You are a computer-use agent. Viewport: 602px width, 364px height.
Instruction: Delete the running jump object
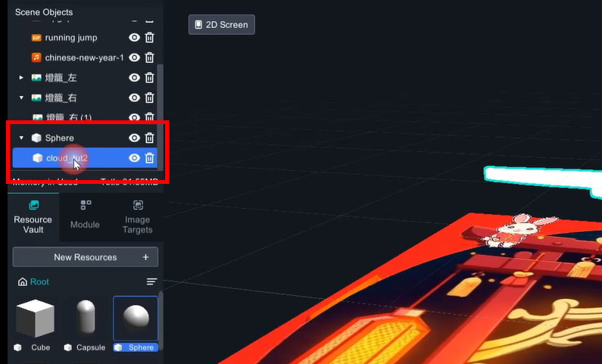pos(150,38)
